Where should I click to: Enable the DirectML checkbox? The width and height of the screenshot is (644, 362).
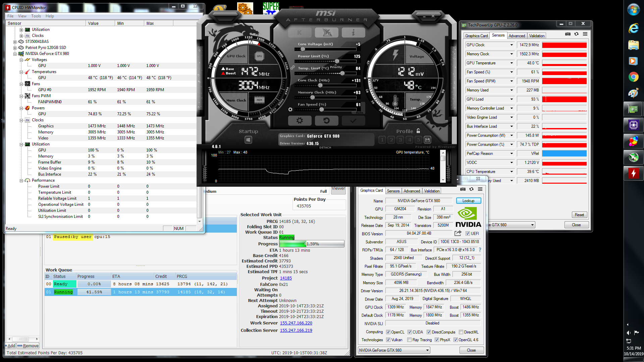pos(461,332)
